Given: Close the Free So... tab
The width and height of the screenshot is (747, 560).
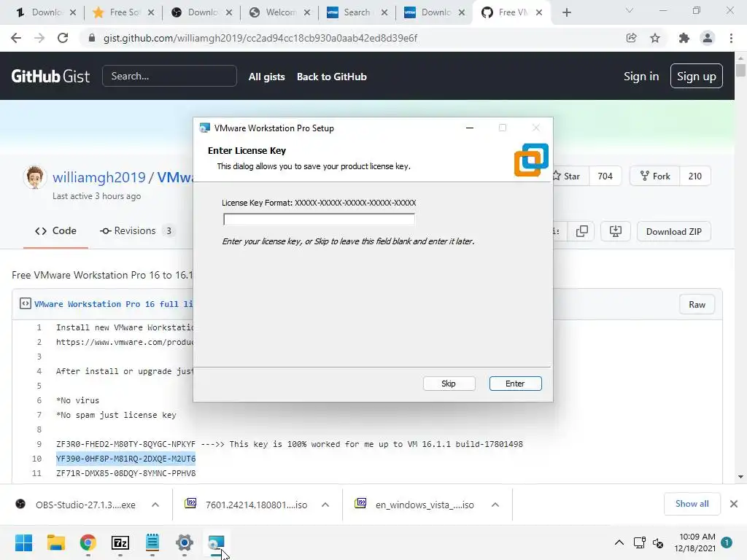Looking at the screenshot, I should [150, 12].
